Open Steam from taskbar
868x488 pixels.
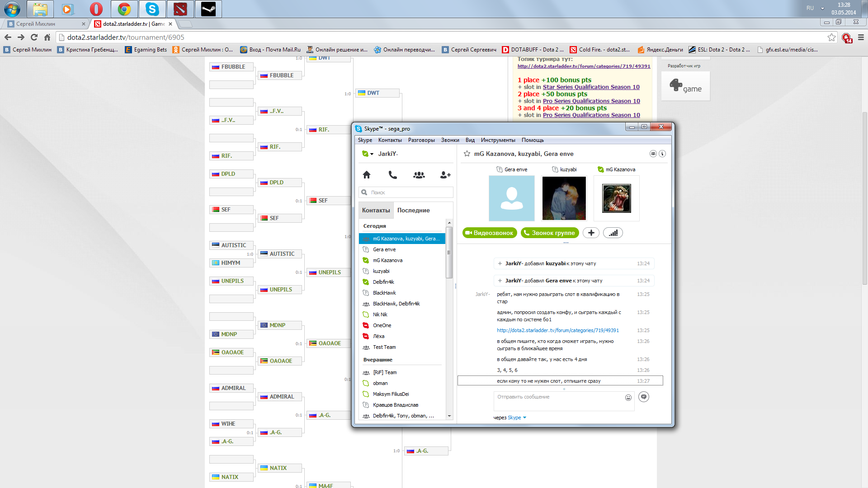click(208, 9)
